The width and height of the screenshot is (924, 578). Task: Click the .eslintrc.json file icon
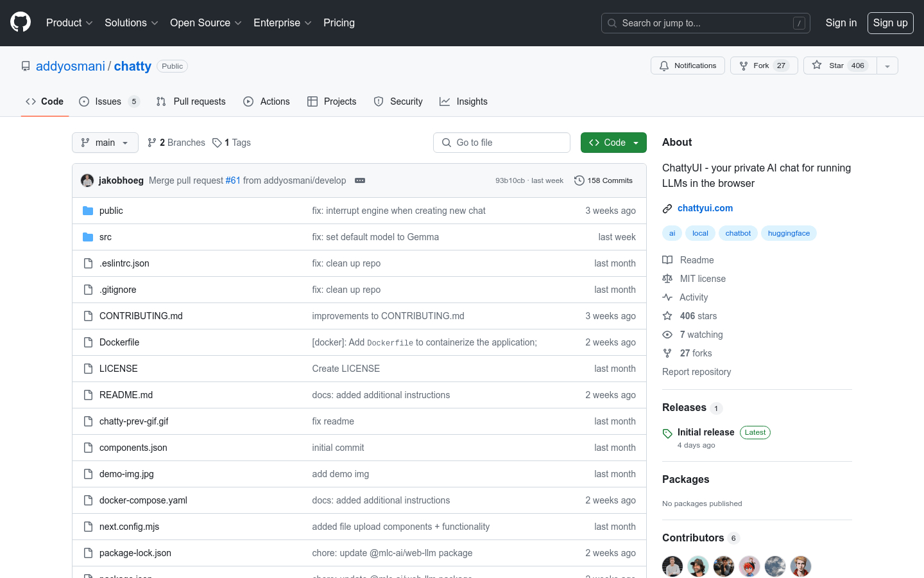(x=88, y=263)
